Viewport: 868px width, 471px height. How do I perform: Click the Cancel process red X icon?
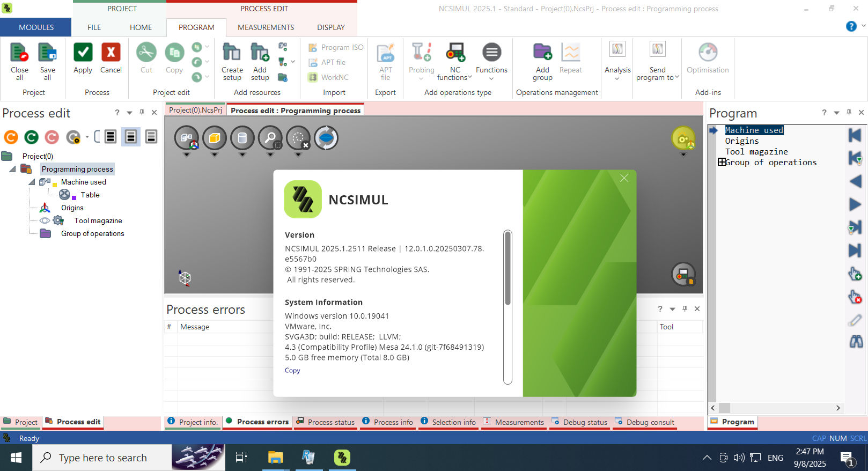[x=111, y=53]
